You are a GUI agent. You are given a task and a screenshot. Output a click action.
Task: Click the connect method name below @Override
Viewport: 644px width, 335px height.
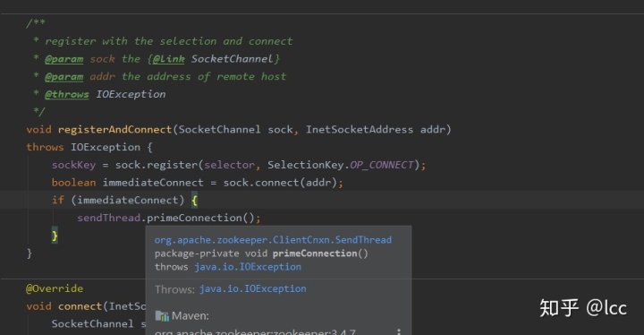[80, 306]
